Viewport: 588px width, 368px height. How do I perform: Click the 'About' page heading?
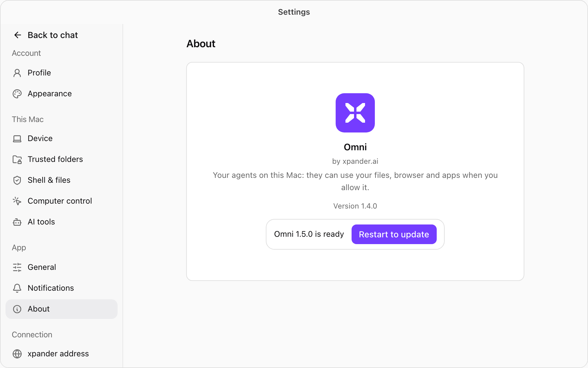click(x=201, y=44)
